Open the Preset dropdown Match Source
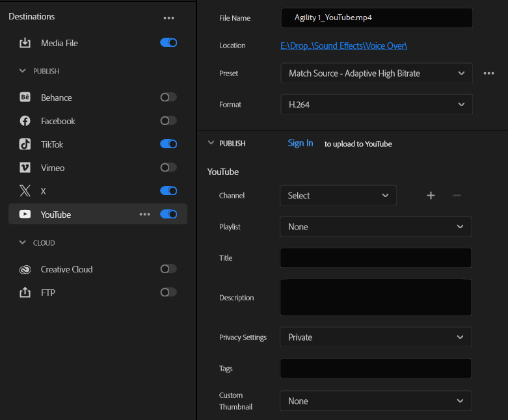Image resolution: width=508 pixels, height=420 pixels. coord(377,73)
